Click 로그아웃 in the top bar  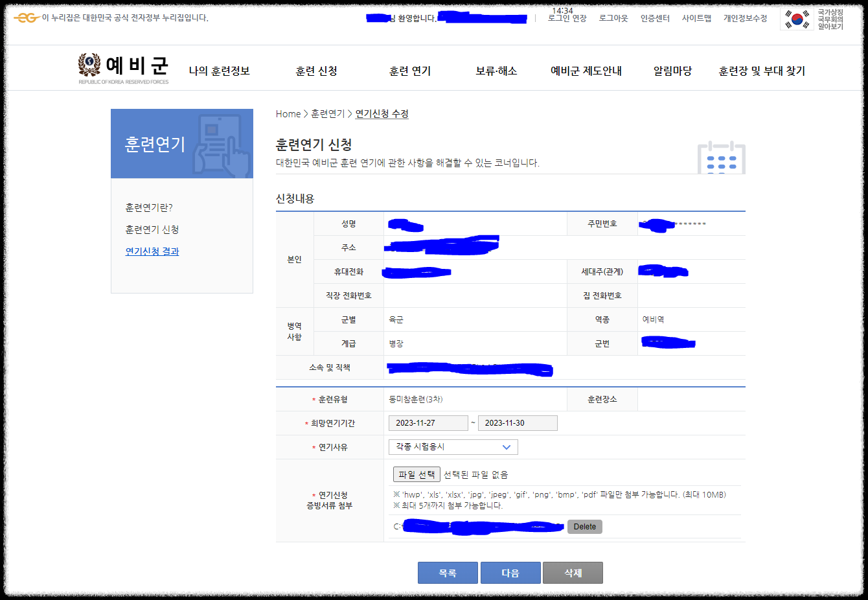[x=613, y=19]
